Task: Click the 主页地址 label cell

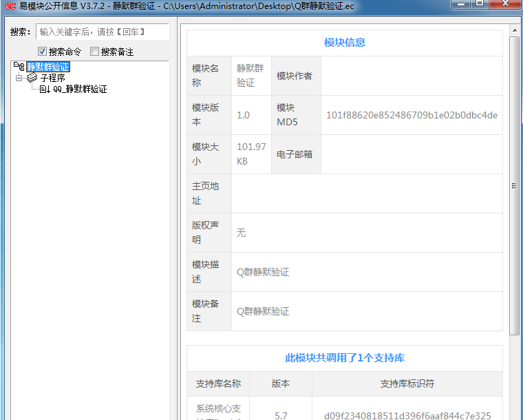Action: click(x=209, y=193)
